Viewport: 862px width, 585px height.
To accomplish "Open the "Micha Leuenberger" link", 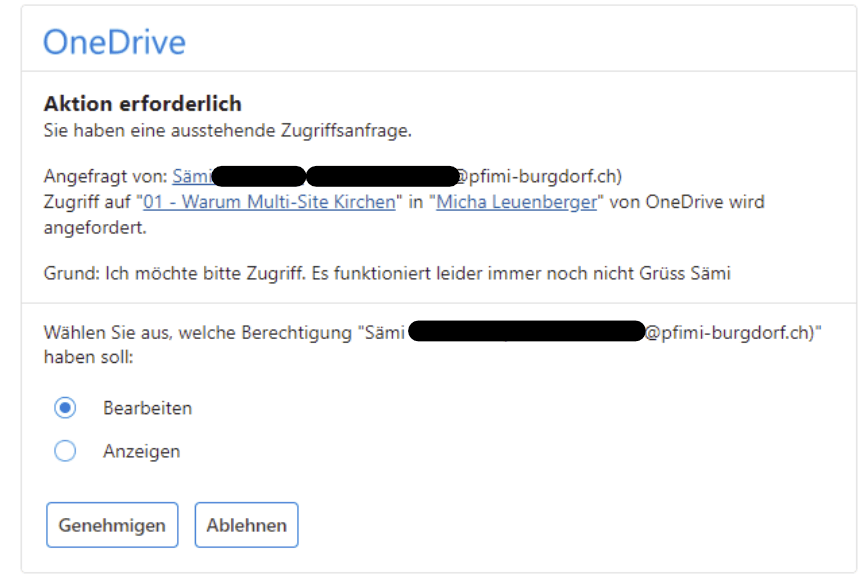I will 517,202.
